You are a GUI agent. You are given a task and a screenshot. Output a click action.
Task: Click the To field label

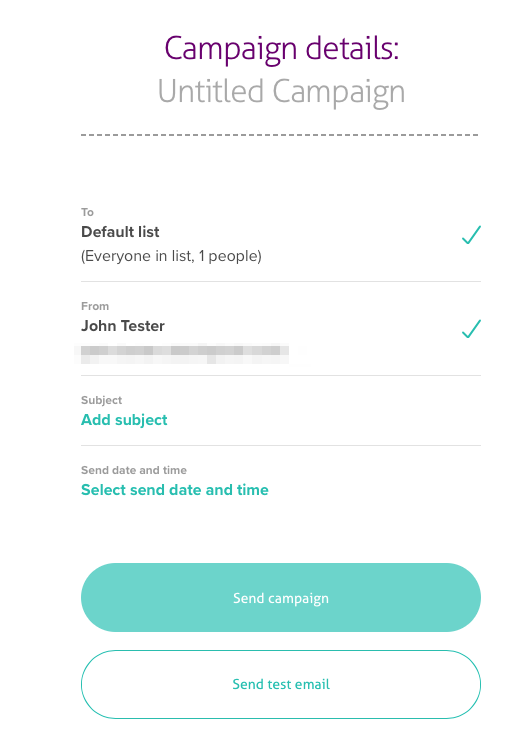point(87,212)
